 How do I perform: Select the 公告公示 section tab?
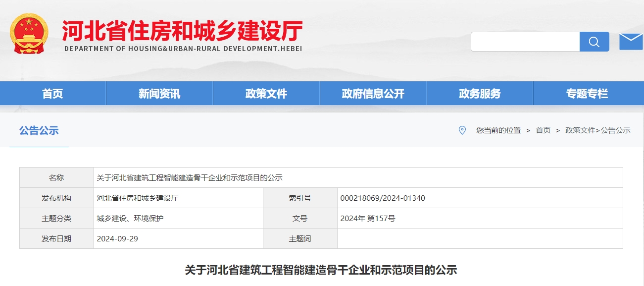pos(39,130)
